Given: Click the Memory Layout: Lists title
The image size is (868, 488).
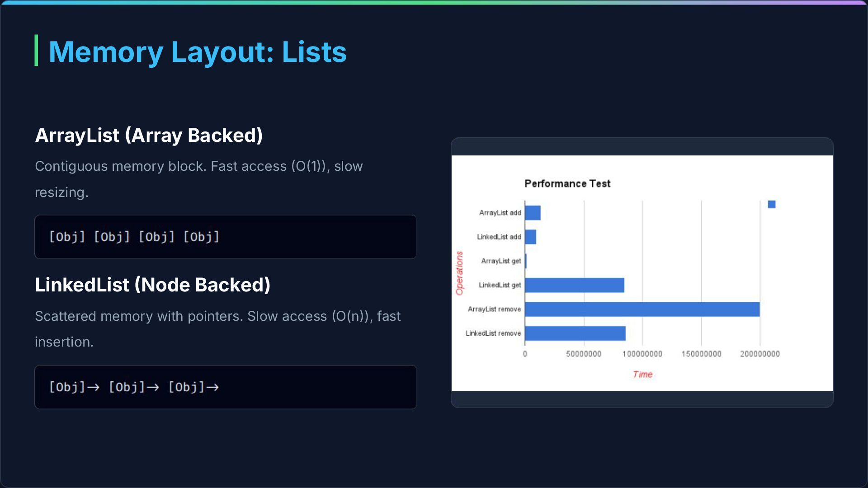Looking at the screenshot, I should (197, 52).
